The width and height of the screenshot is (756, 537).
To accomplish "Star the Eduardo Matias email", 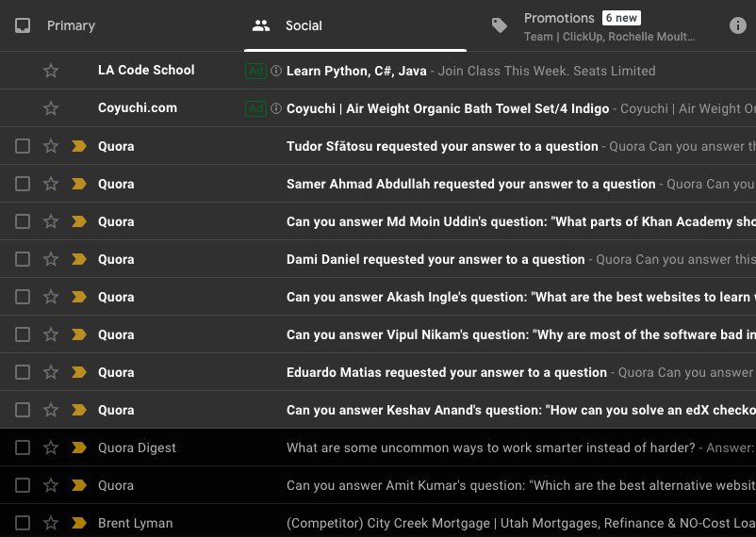I will pos(51,371).
